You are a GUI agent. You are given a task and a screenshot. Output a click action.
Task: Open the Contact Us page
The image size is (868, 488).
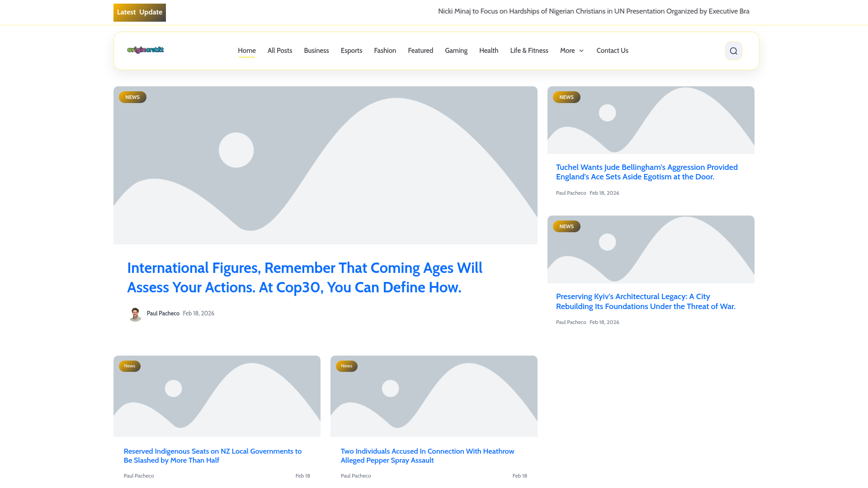coord(612,51)
